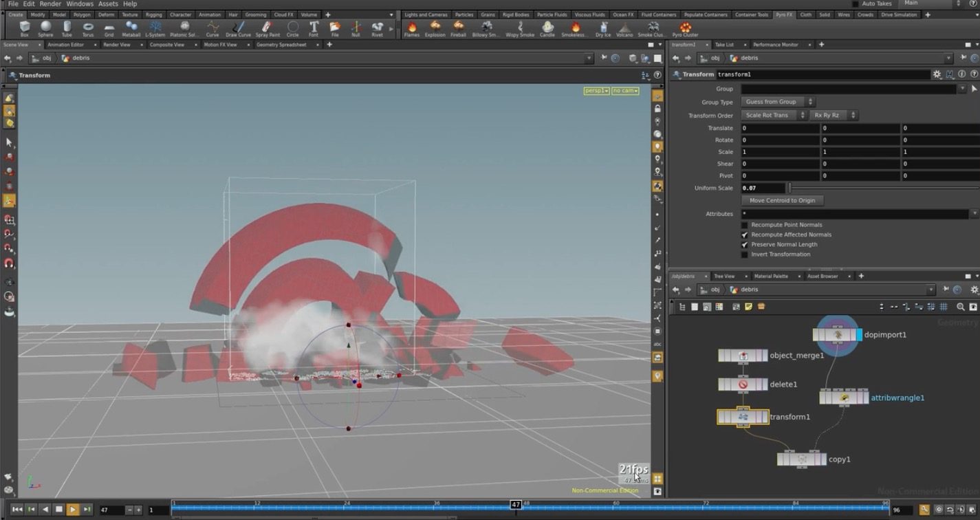This screenshot has height=520, width=980.
Task: Select the Box shelf tool
Action: pyautogui.click(x=25, y=29)
